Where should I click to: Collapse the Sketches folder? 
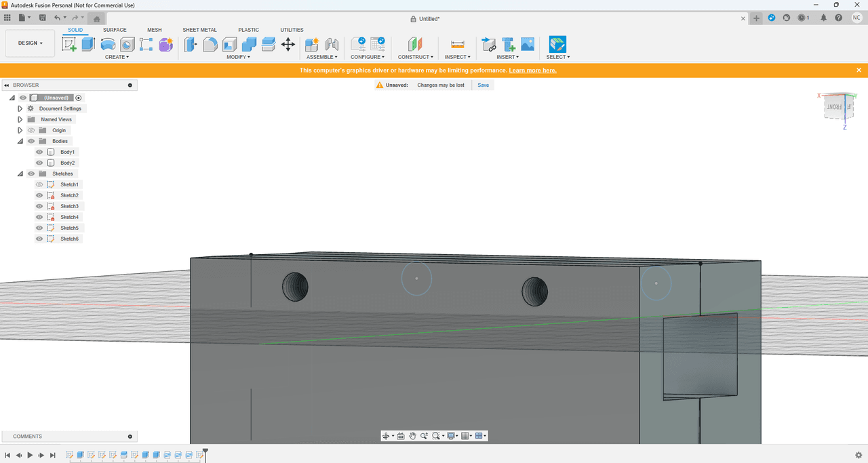click(20, 174)
